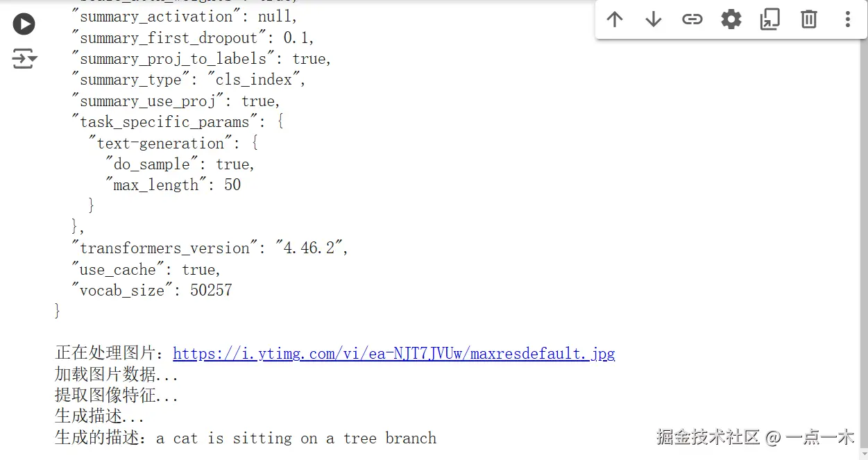Click the "transformers_version" output line

[210, 248]
